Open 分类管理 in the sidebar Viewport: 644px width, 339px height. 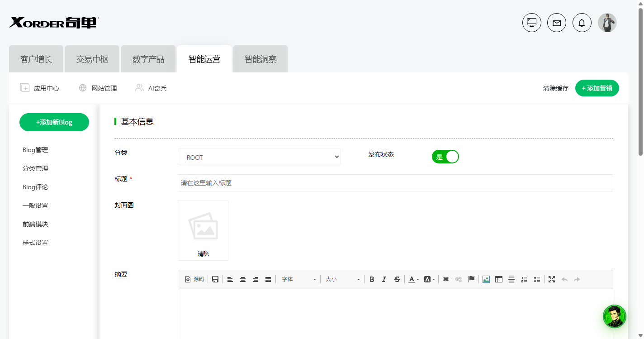point(35,168)
